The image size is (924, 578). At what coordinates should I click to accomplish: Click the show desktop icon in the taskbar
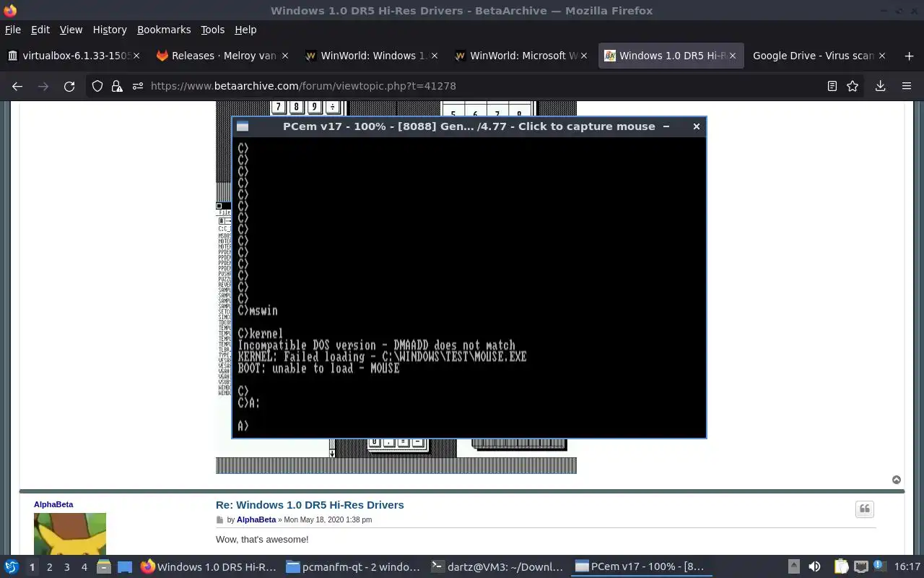125,566
